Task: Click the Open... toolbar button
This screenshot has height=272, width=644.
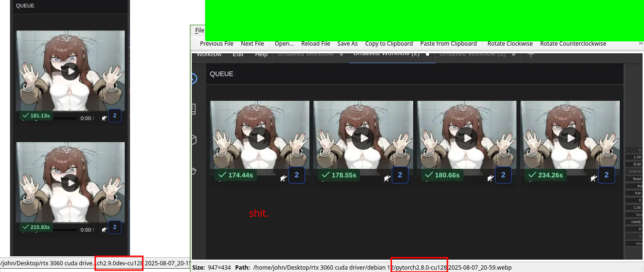Action: [x=284, y=44]
